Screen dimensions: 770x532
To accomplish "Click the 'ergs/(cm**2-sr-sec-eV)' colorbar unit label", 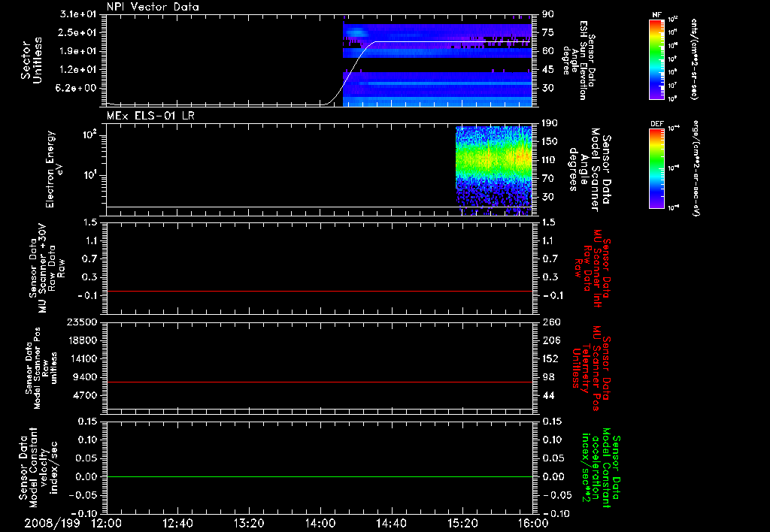I will click(x=695, y=168).
